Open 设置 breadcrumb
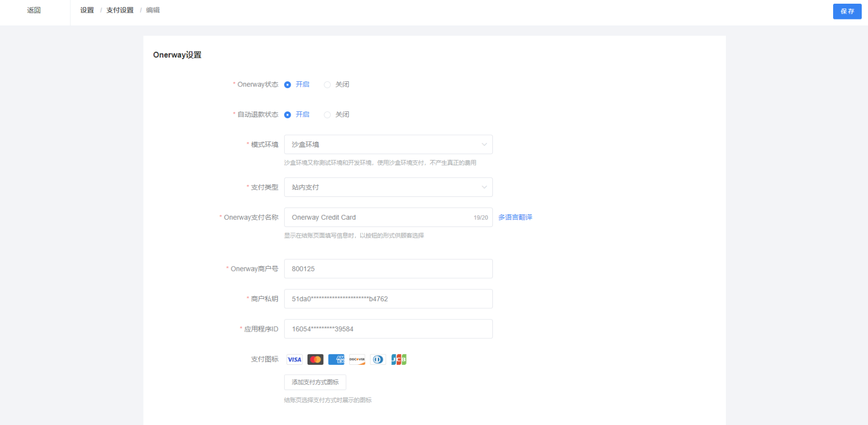 [87, 10]
